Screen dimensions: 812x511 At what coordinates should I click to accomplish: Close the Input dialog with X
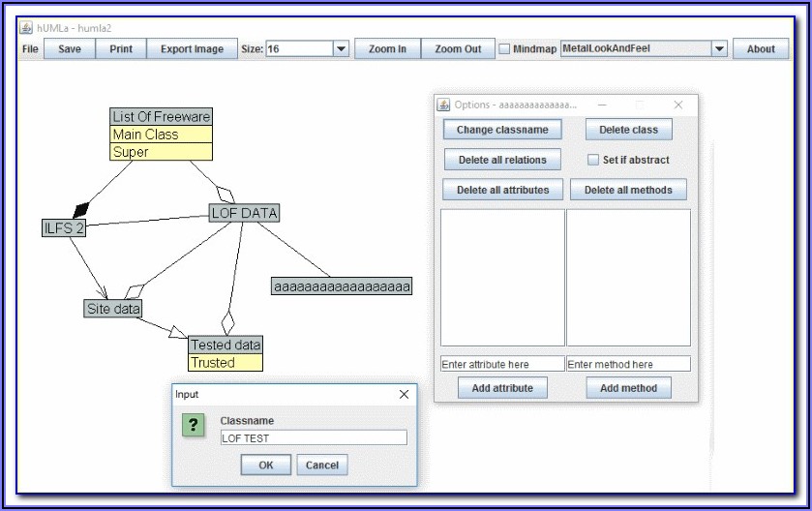(405, 395)
